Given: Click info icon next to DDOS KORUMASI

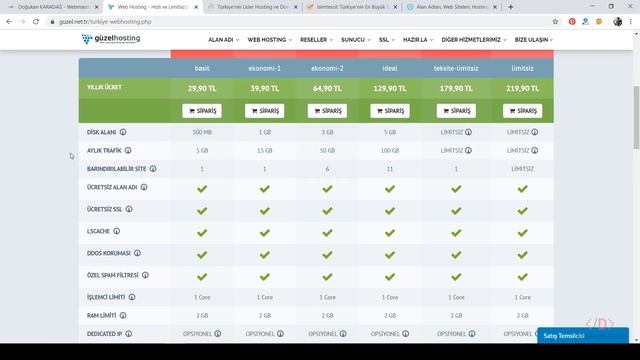Looking at the screenshot, I should (138, 253).
